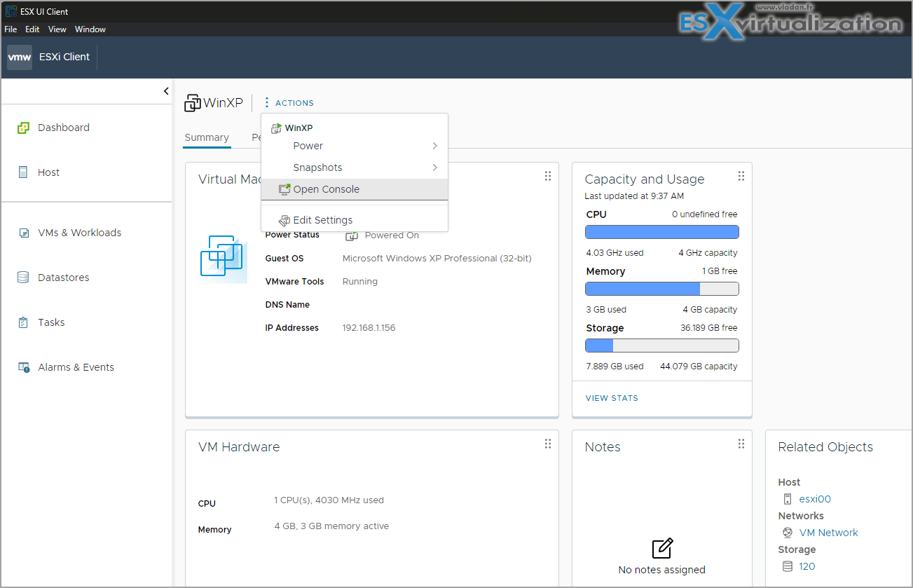Click the WinXP VM icon beside the title

click(x=192, y=102)
